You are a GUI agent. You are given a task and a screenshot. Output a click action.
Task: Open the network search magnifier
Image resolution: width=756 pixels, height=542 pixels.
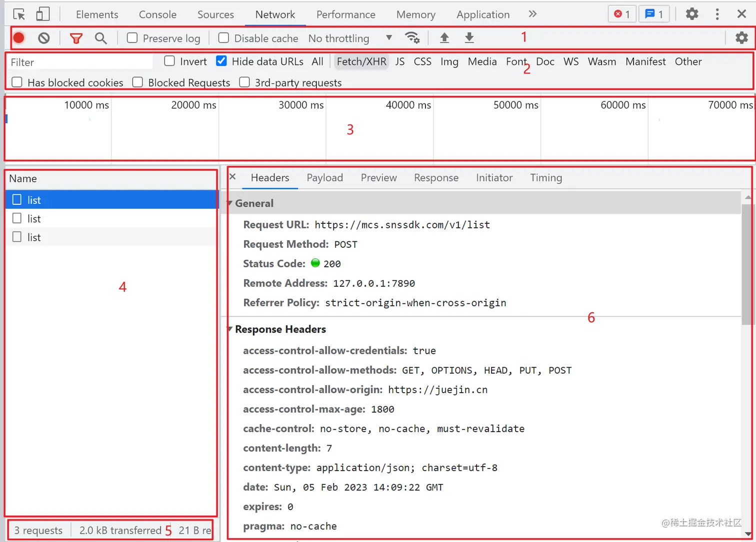[x=101, y=38]
